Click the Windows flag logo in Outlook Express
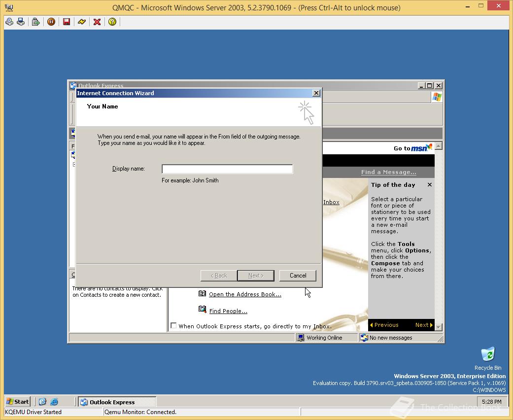This screenshot has height=420, width=513. (437, 97)
